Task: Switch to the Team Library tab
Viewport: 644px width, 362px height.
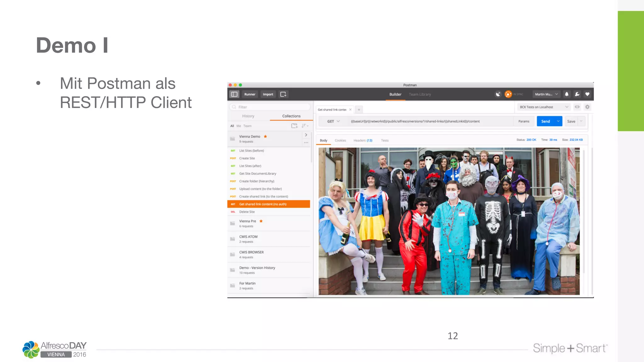Action: (420, 94)
